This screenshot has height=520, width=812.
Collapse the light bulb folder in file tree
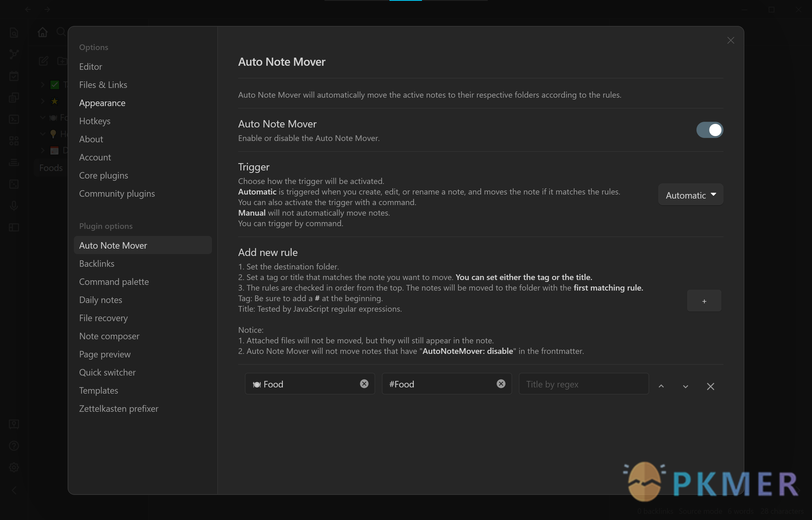pyautogui.click(x=42, y=134)
